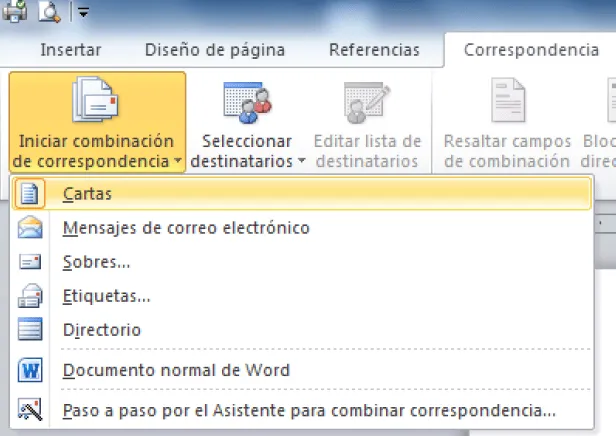Click Editar lista de destinatarios label
Viewport: 616px width, 436px height.
(x=367, y=151)
